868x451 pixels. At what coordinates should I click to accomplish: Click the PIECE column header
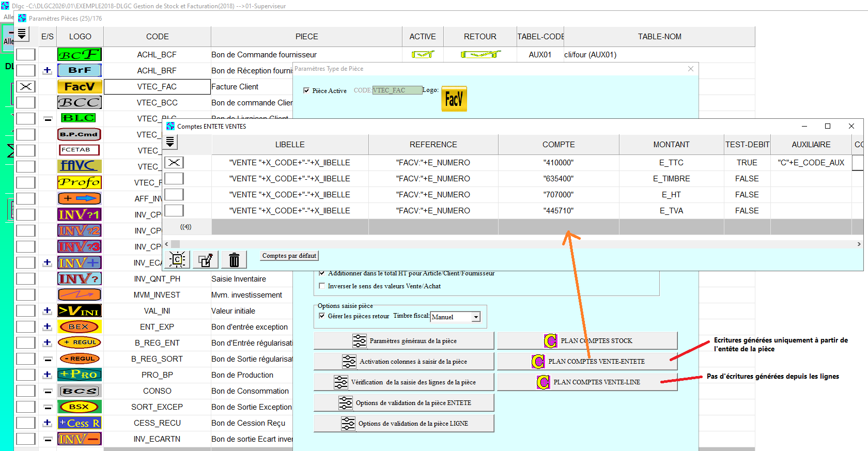point(306,37)
